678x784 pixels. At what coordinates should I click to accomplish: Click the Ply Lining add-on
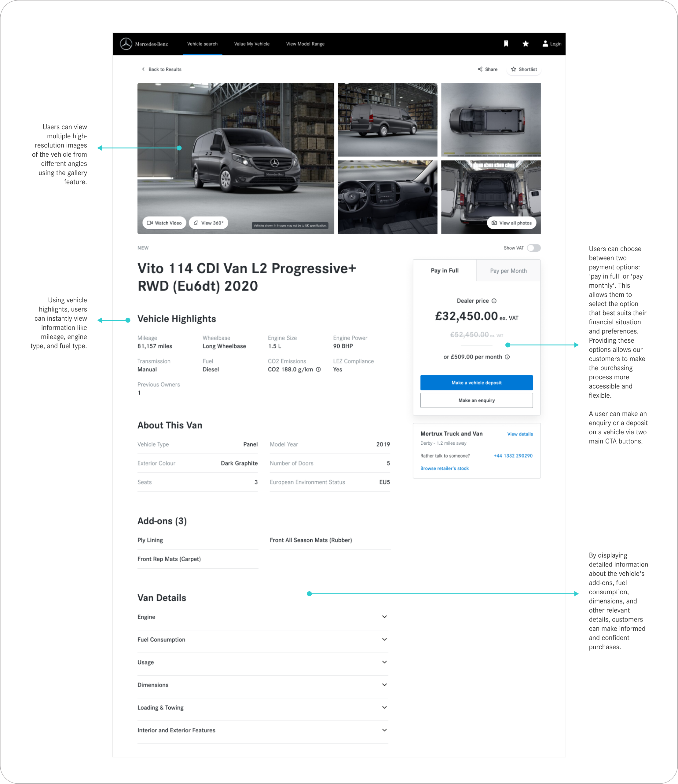tap(150, 540)
